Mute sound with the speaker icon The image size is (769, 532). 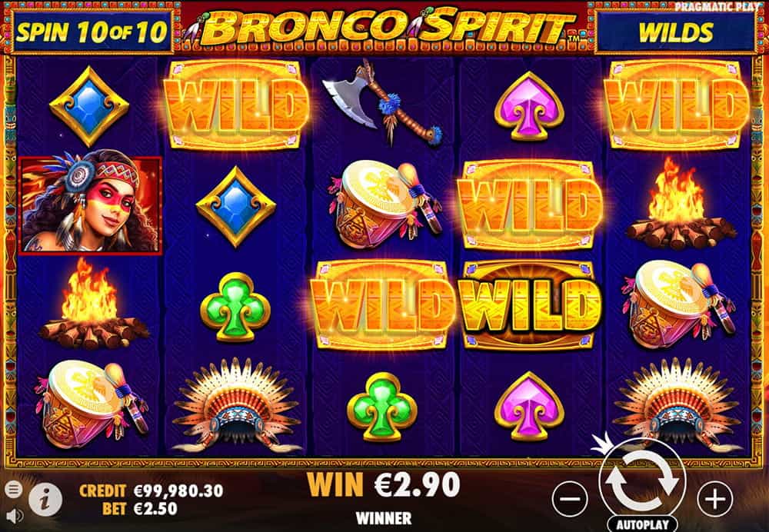tap(15, 516)
